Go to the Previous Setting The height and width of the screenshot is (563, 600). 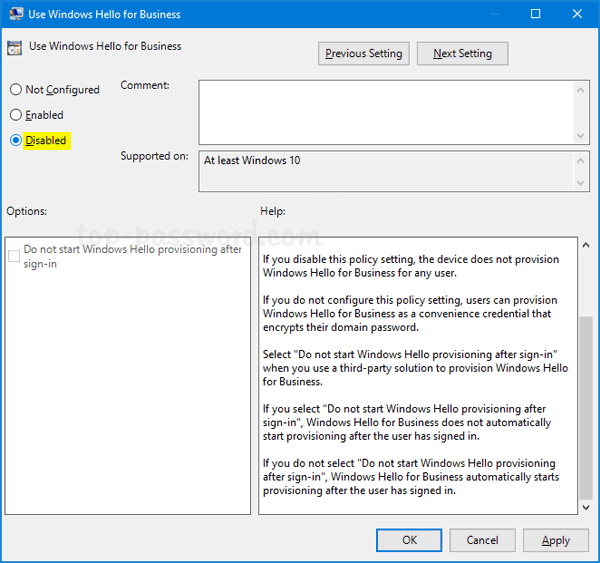363,54
